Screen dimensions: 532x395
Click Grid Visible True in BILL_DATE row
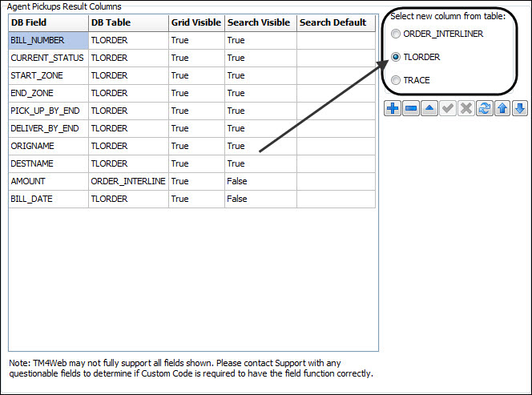pos(196,200)
